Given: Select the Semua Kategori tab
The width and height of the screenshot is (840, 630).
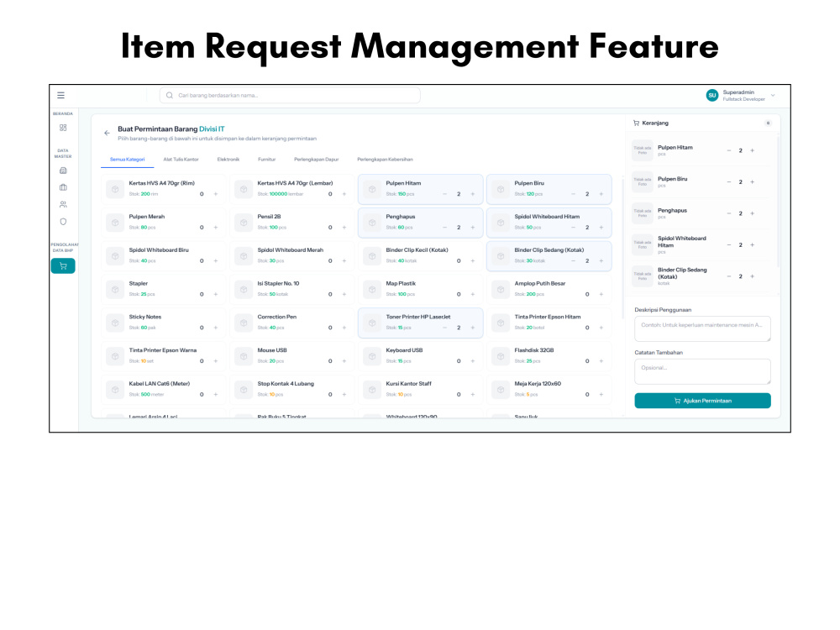Looking at the screenshot, I should (128, 160).
